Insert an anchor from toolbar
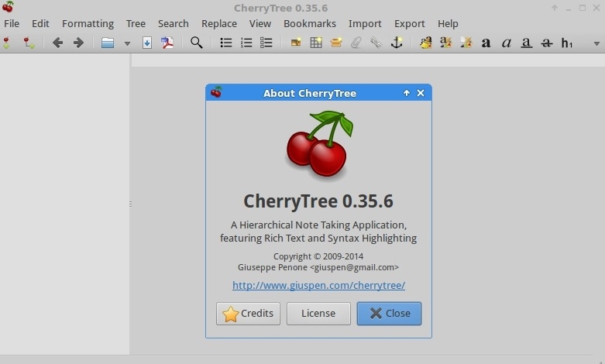The image size is (605, 364). click(x=397, y=43)
